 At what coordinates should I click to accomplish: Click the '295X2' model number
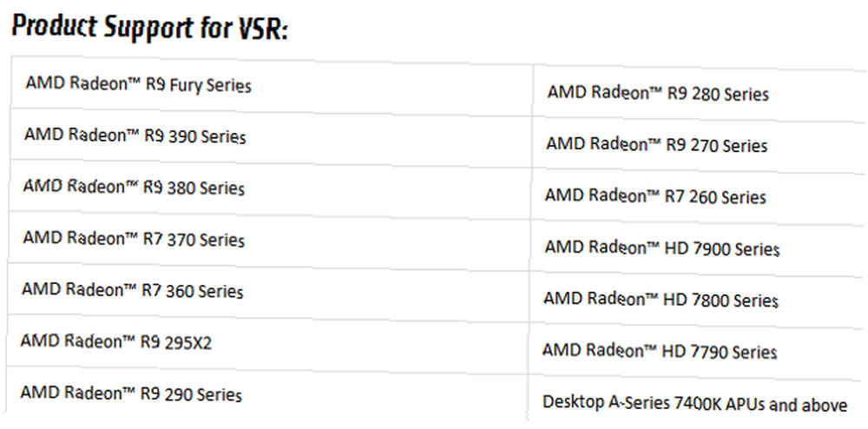click(x=187, y=343)
